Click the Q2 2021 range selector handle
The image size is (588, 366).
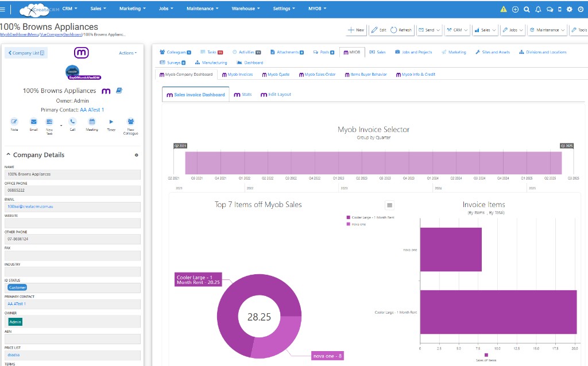[180, 146]
